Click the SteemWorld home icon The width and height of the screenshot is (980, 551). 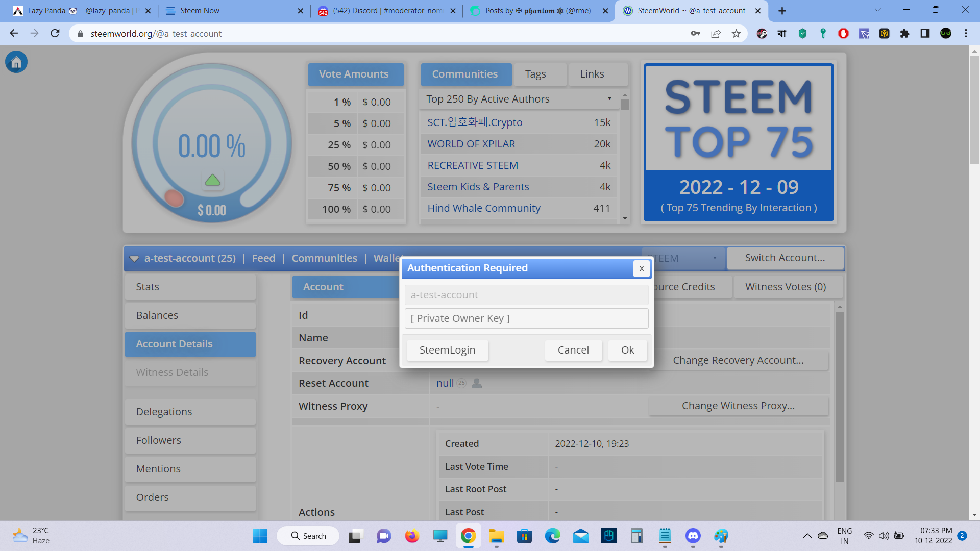tap(16, 62)
